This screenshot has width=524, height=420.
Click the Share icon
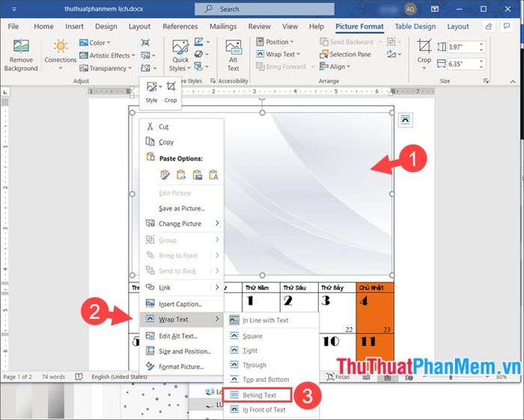pos(489,26)
